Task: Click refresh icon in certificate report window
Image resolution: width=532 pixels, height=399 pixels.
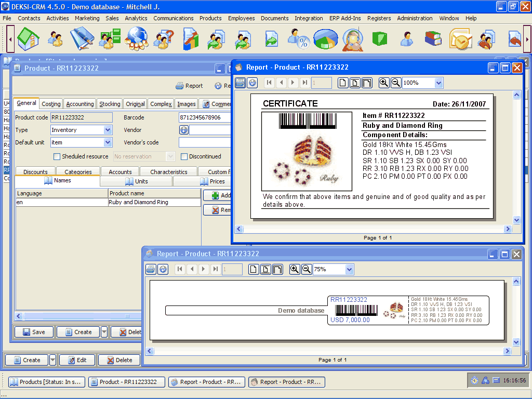Action: 252,83
